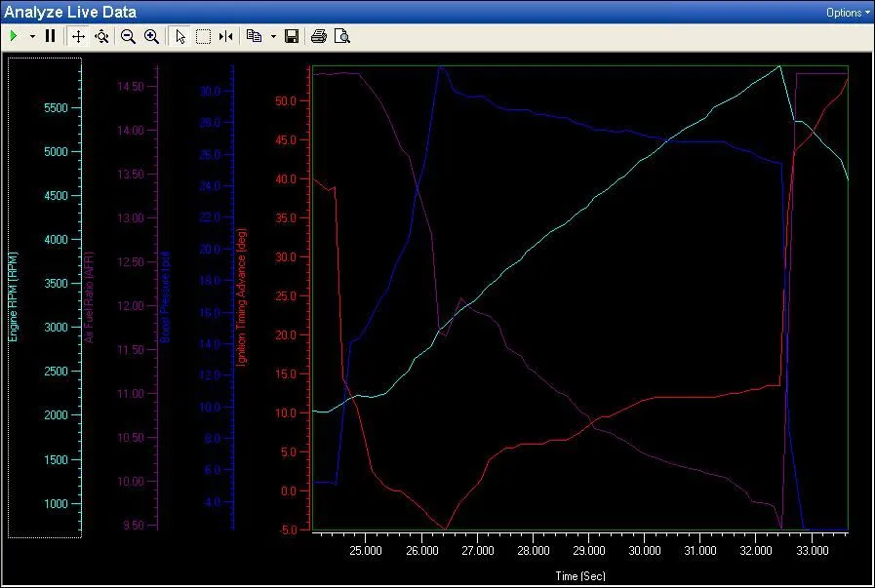Click the copy to clipboard icon

click(254, 36)
